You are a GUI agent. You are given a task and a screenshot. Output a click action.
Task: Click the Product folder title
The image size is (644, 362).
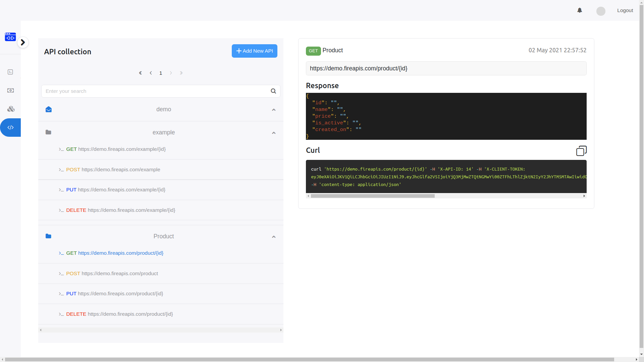pyautogui.click(x=164, y=236)
